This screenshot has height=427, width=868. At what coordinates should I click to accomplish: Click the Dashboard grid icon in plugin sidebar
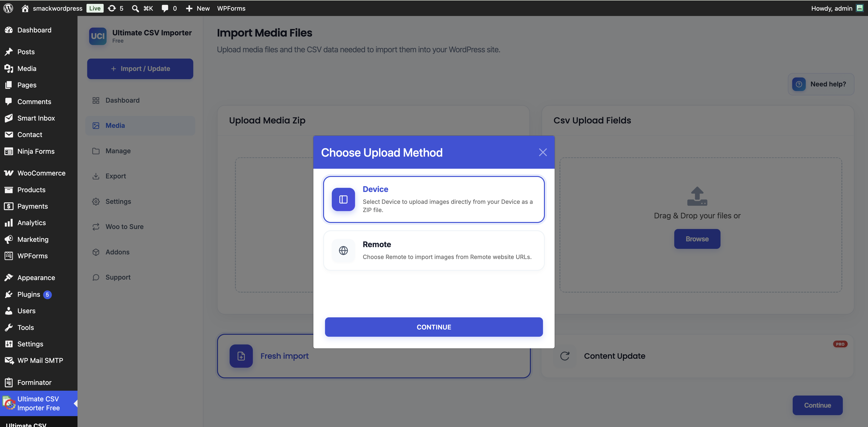96,100
